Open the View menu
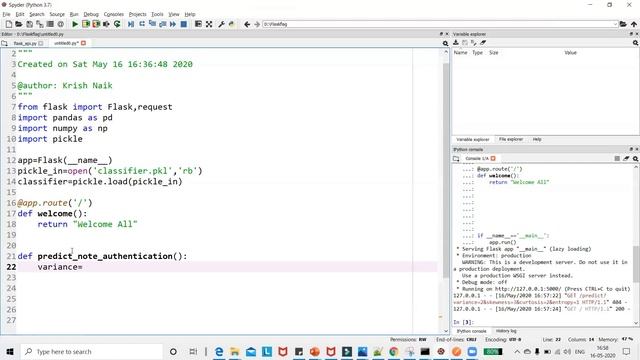The image size is (640, 360). [x=174, y=14]
